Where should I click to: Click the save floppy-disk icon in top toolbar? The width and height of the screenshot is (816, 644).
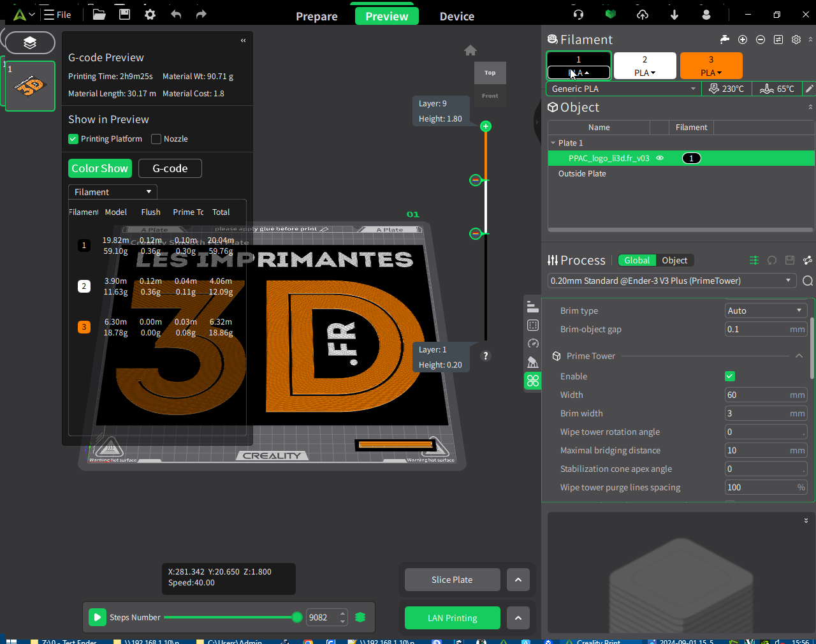[x=124, y=14]
